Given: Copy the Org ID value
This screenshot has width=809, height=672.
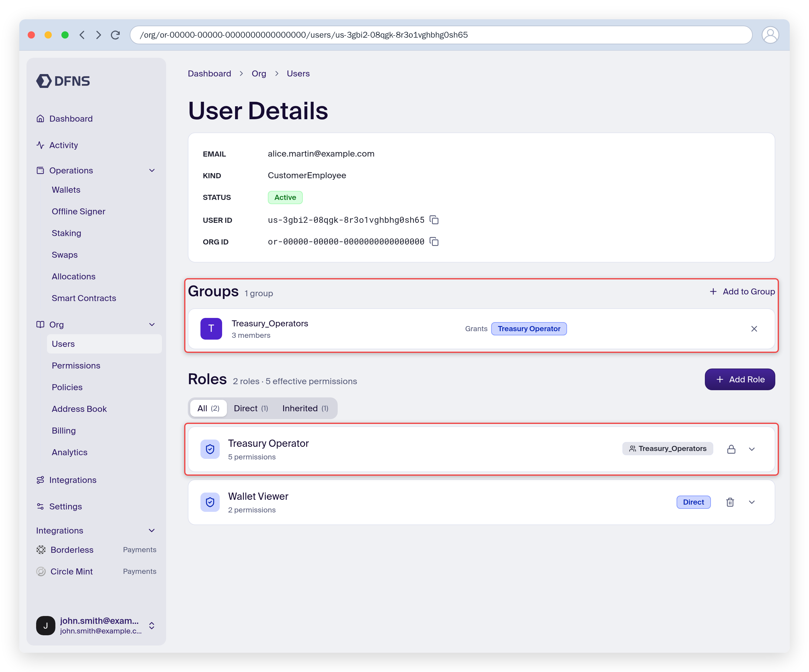Looking at the screenshot, I should [434, 241].
